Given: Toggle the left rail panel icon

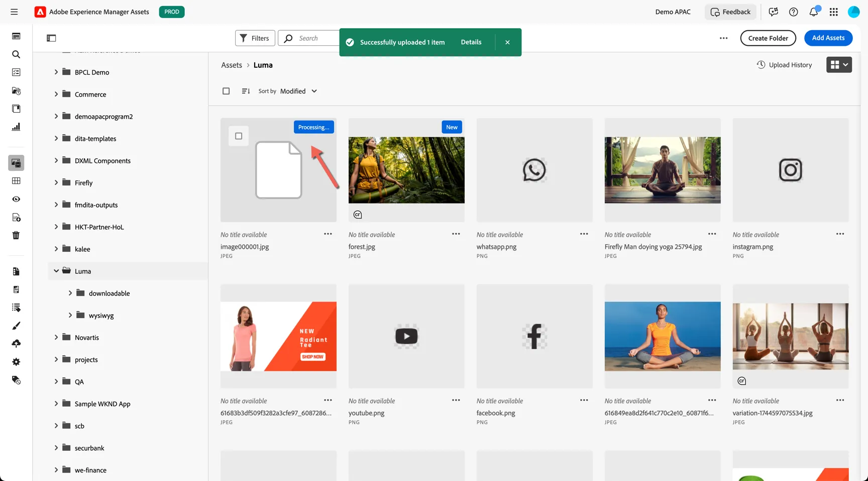Looking at the screenshot, I should pos(51,38).
